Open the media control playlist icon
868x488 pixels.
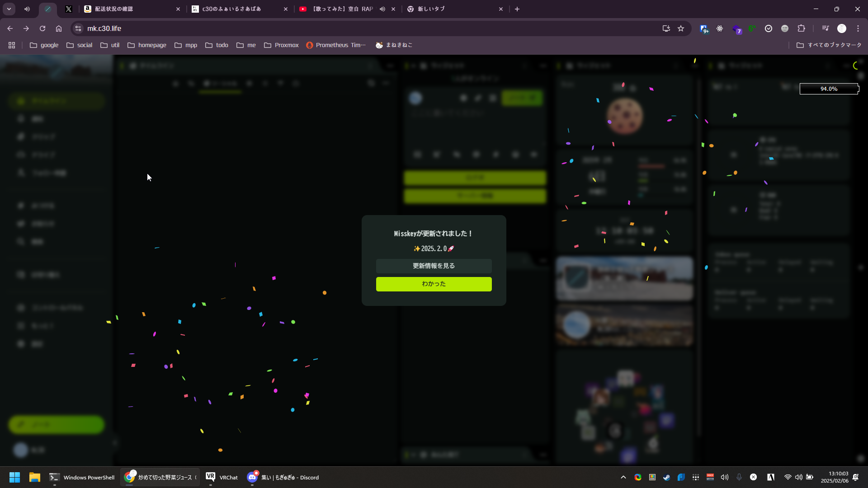826,28
